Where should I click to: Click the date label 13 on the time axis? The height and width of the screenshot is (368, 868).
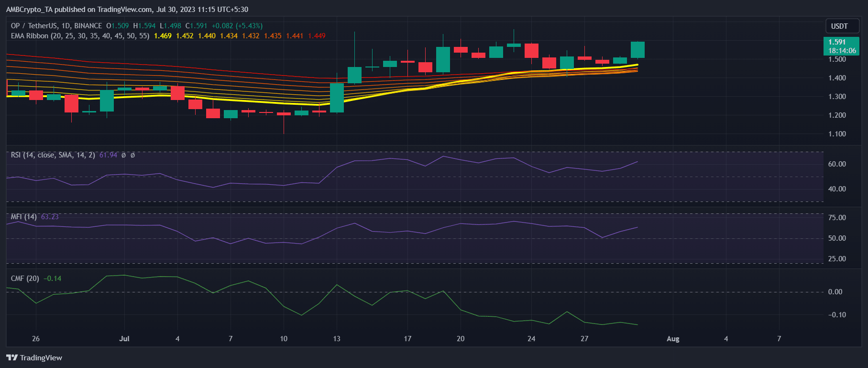pos(337,339)
